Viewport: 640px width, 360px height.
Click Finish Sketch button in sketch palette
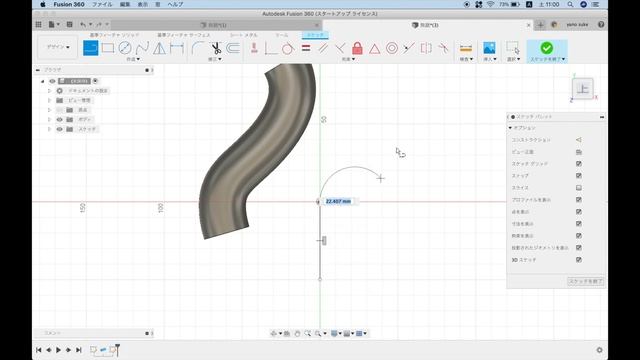point(585,281)
